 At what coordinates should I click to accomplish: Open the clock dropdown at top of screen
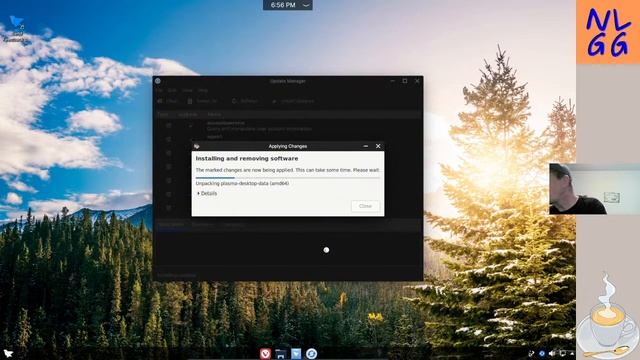pyautogui.click(x=306, y=5)
